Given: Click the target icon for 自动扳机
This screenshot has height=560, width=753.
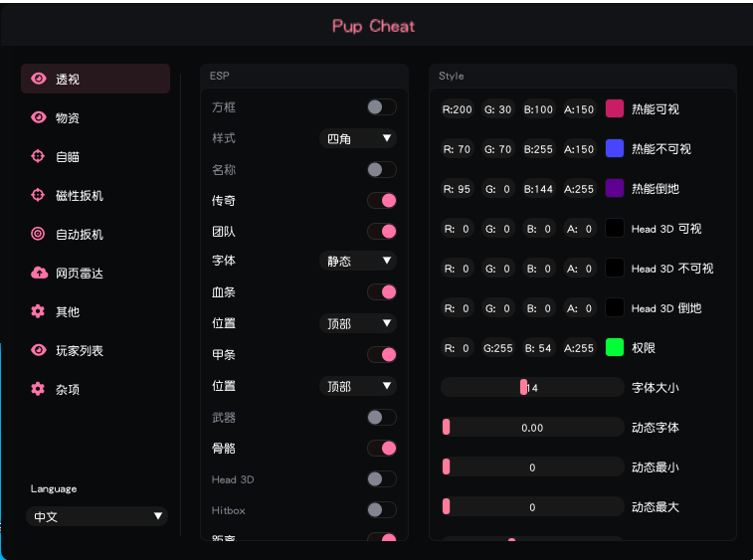Looking at the screenshot, I should (39, 234).
